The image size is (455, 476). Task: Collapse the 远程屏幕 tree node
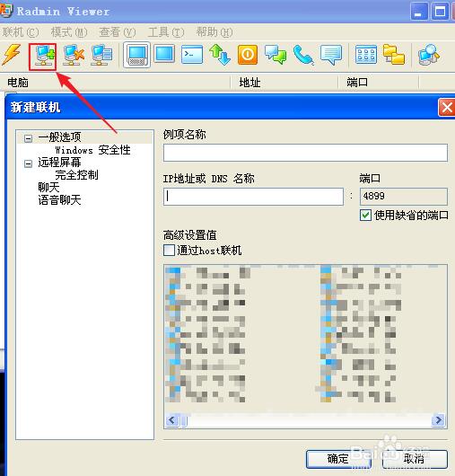(28, 164)
